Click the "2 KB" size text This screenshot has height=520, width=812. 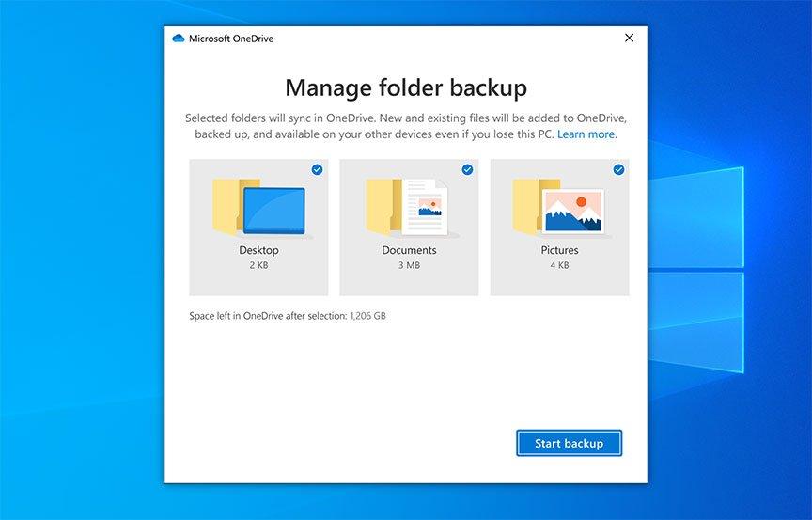point(259,265)
